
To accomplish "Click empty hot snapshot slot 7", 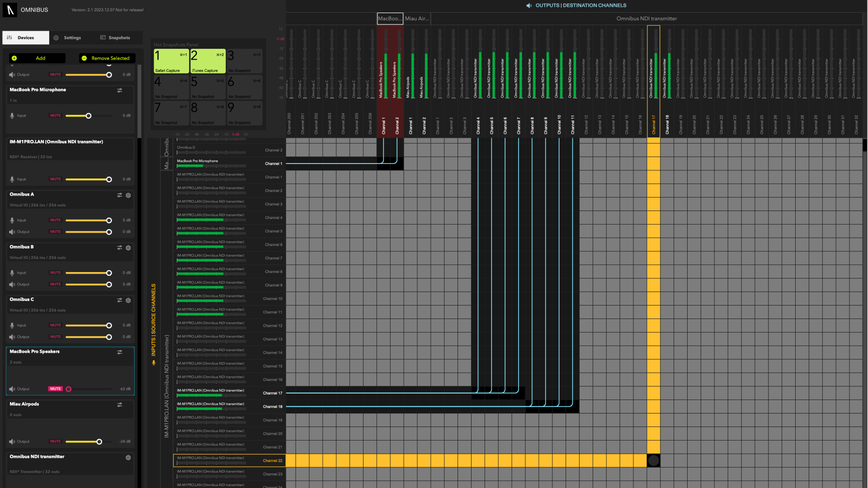I will click(x=171, y=113).
